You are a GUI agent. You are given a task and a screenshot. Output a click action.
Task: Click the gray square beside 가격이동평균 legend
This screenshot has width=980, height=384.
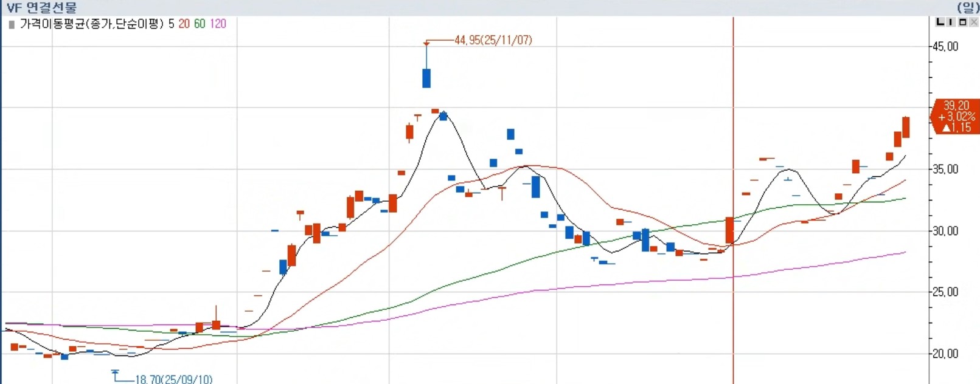[x=12, y=24]
